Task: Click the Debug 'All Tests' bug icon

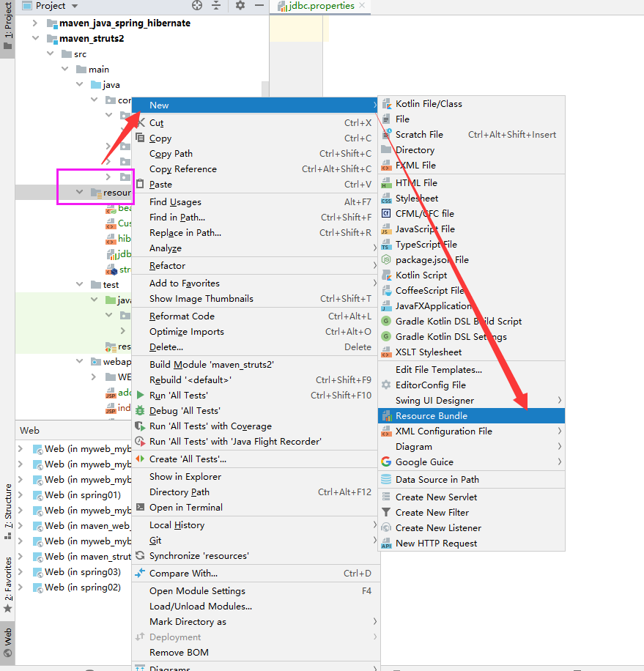Action: pyautogui.click(x=140, y=411)
